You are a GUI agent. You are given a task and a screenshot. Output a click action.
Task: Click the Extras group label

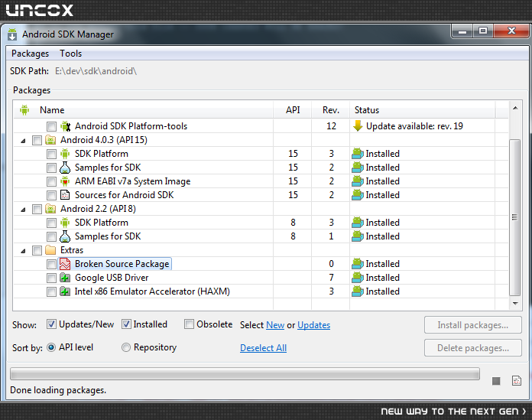[72, 250]
